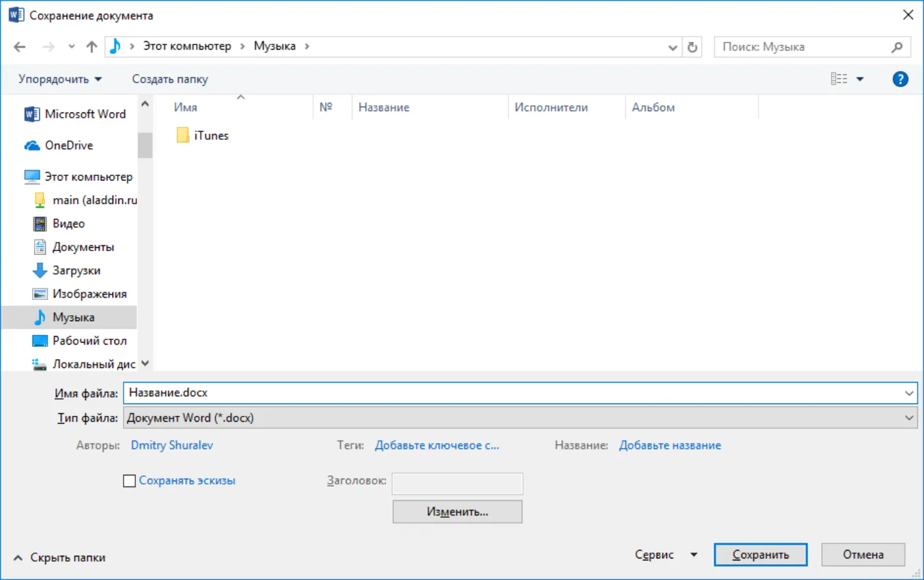This screenshot has height=580, width=924.
Task: Click the Изменить... button
Action: pyautogui.click(x=458, y=512)
